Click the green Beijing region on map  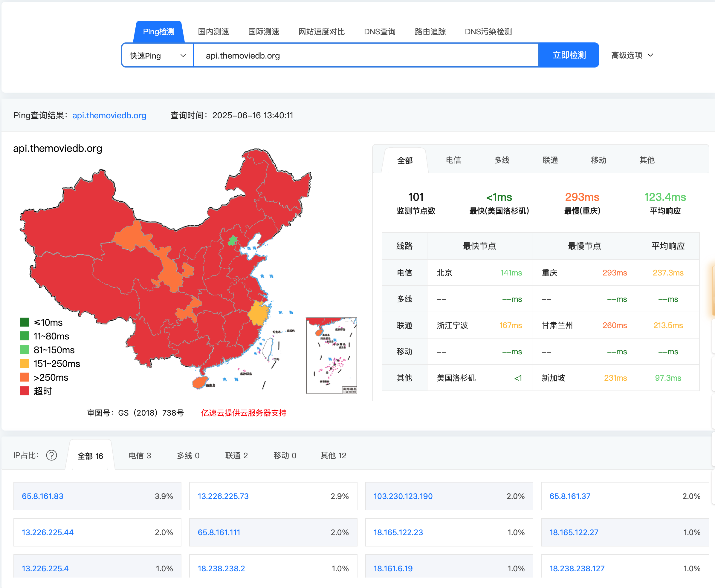[x=233, y=241]
